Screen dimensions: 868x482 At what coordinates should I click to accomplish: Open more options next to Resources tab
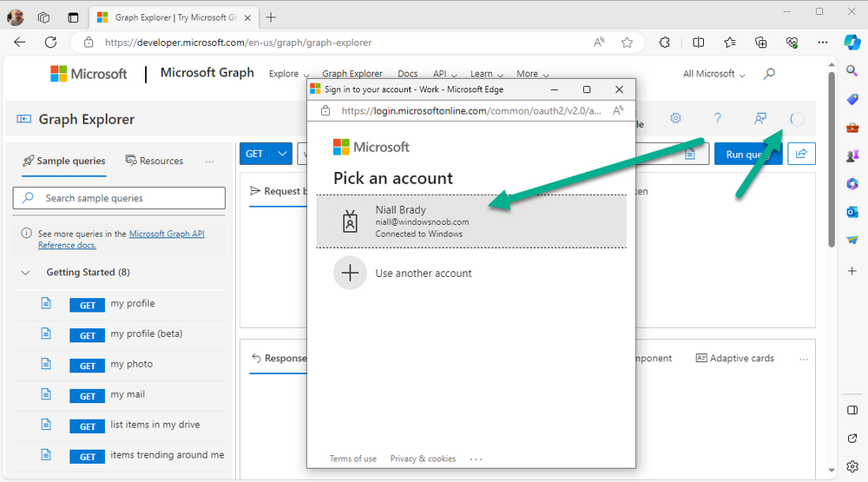coord(209,162)
